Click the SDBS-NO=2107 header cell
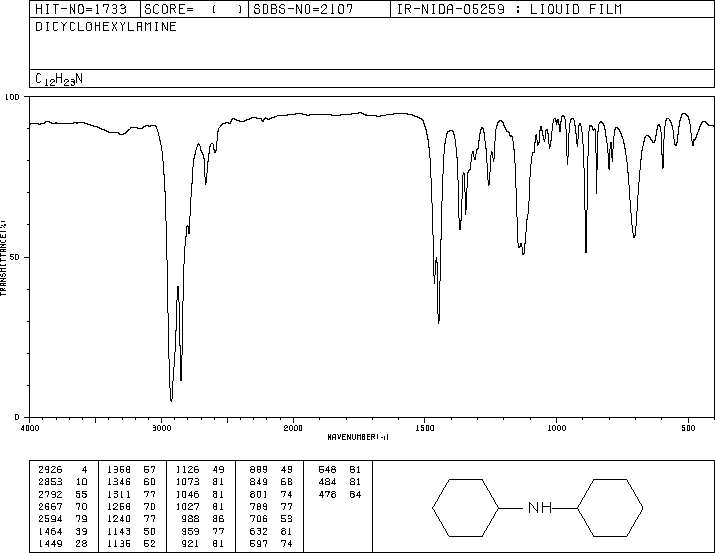The height and width of the screenshot is (553, 715). tap(320, 9)
